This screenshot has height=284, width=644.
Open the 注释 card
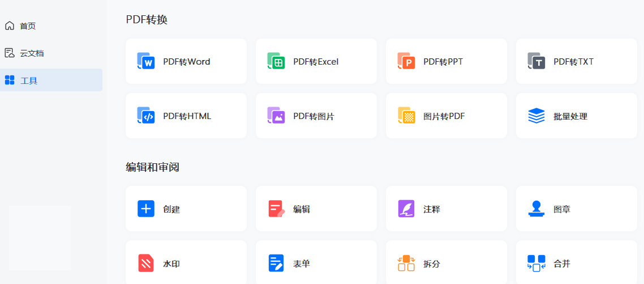coord(446,209)
